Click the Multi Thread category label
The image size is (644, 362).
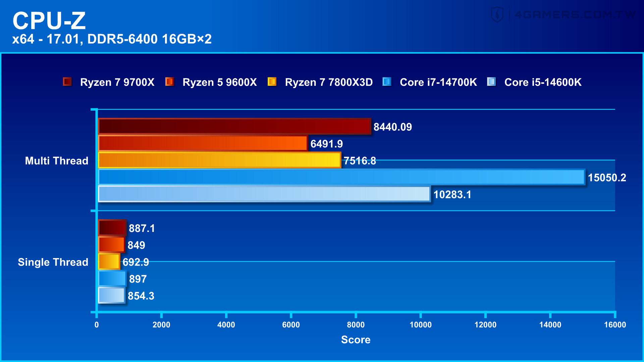[57, 161]
